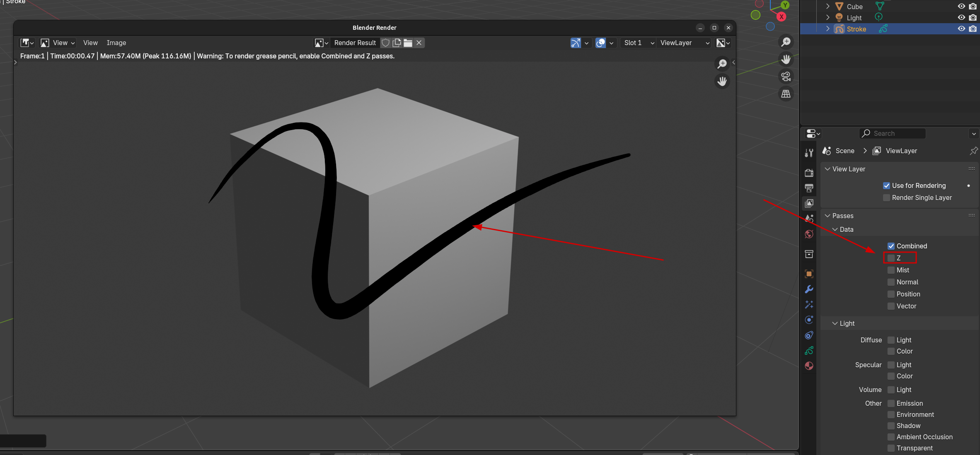Open the Collection properties tab
Screen dimensions: 980x455
(809, 254)
